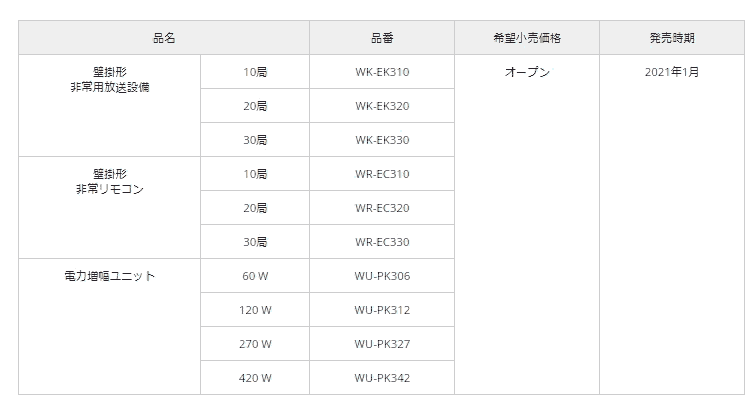Click the 2021年1月 release date cell
Image resolution: width=754 pixels, height=411 pixels.
click(672, 224)
